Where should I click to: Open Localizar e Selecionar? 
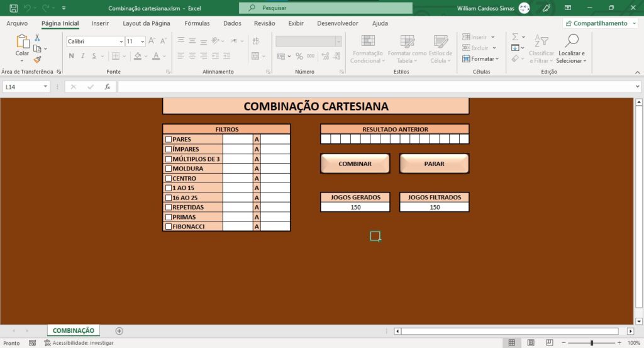(571, 49)
